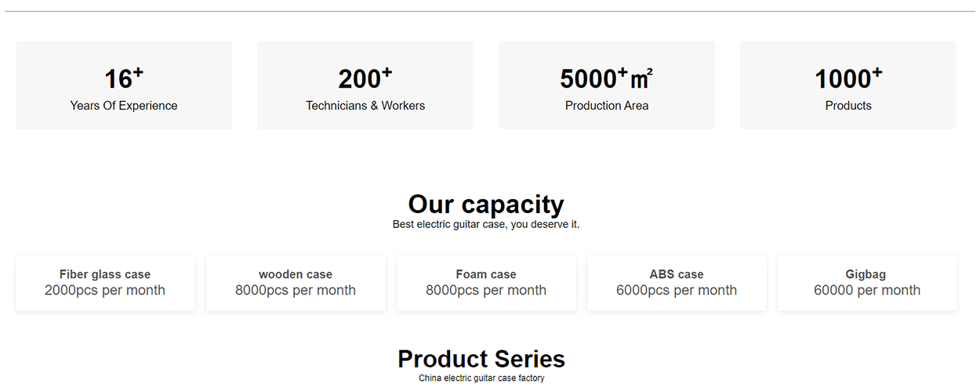
Task: Select the 'Foam case' title
Action: point(486,274)
